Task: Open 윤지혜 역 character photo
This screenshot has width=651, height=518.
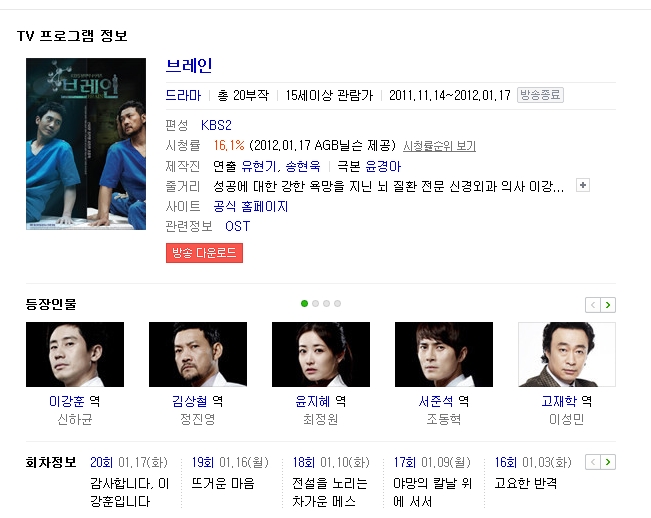Action: click(321, 354)
